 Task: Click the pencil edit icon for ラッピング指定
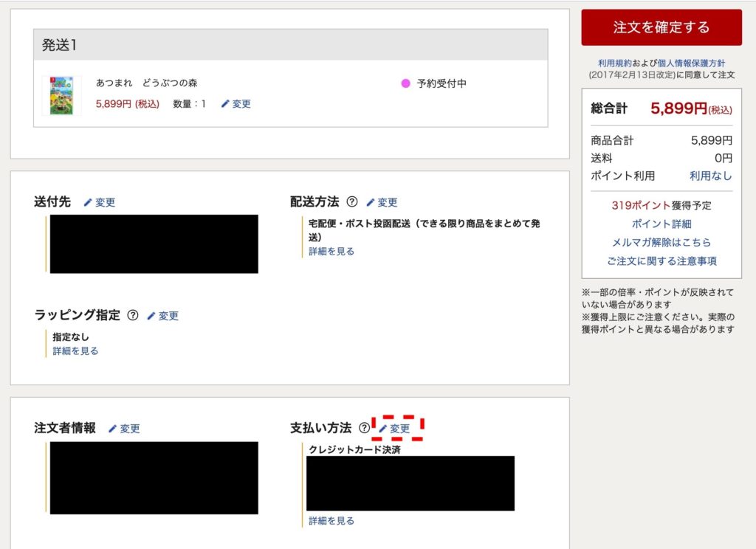click(151, 316)
